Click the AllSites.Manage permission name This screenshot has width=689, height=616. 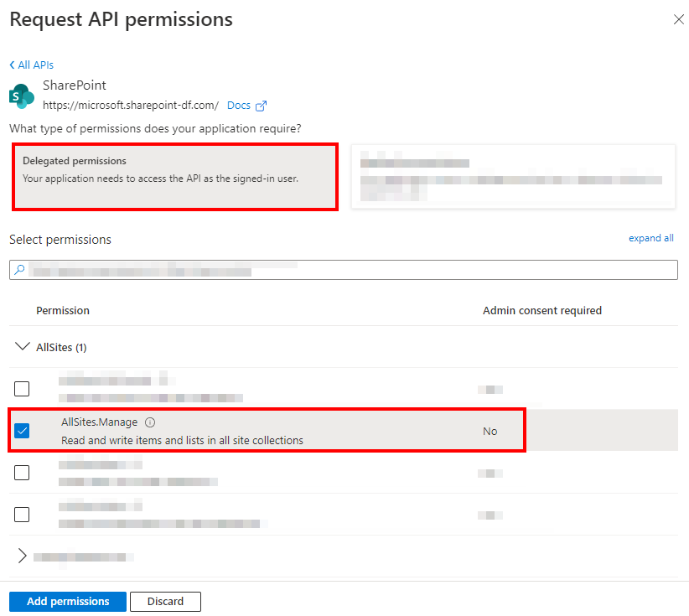(99, 422)
